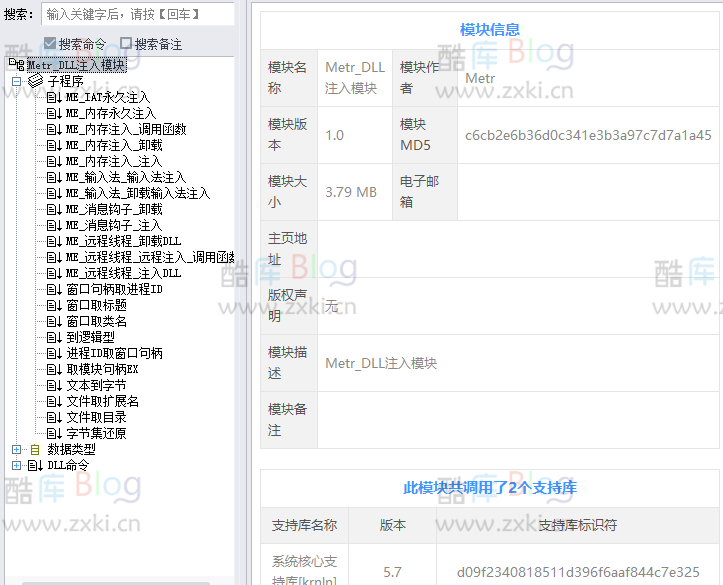Screen dimensions: 723x585
Task: Click the 版本 column header
Action: [392, 525]
